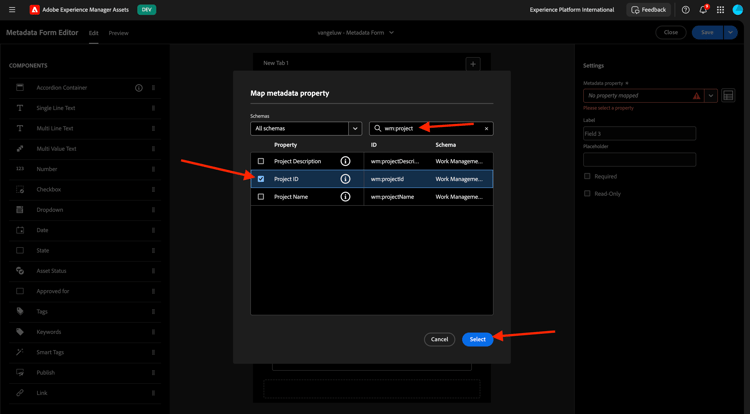This screenshot has width=750, height=414.
Task: Show info for Project ID property
Action: [x=345, y=179]
